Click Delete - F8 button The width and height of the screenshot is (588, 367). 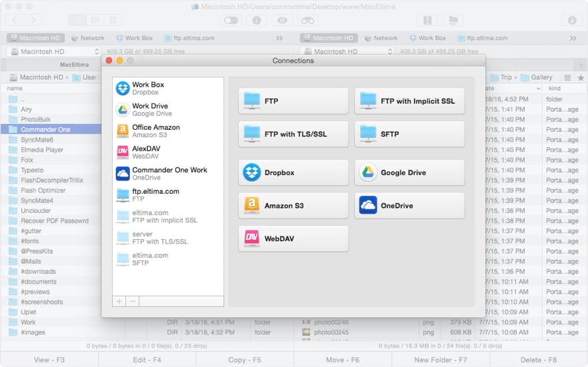(539, 360)
